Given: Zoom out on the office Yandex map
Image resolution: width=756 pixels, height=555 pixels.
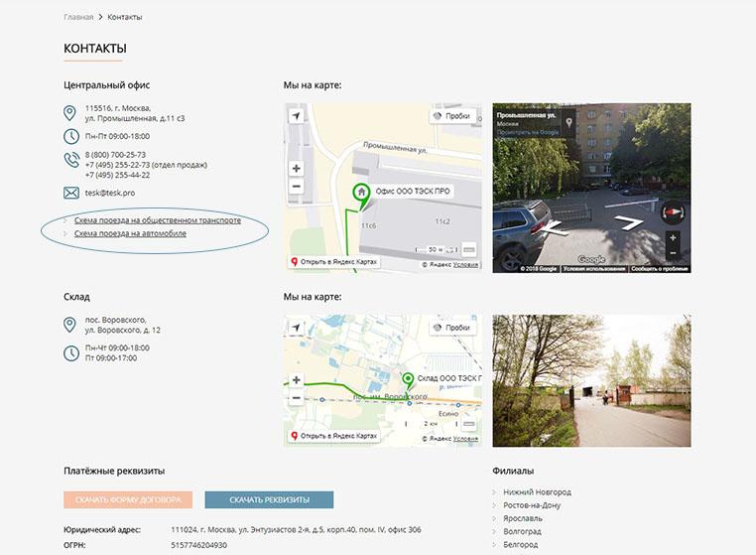Looking at the screenshot, I should 296,186.
